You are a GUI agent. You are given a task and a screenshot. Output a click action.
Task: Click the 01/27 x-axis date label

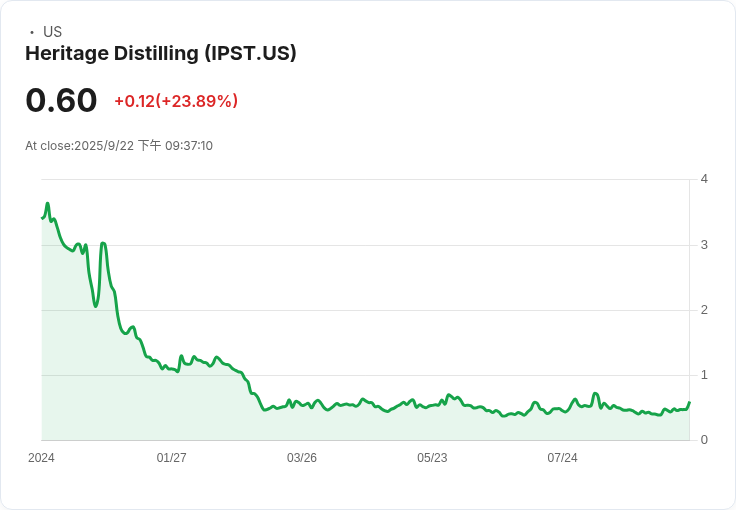(171, 458)
